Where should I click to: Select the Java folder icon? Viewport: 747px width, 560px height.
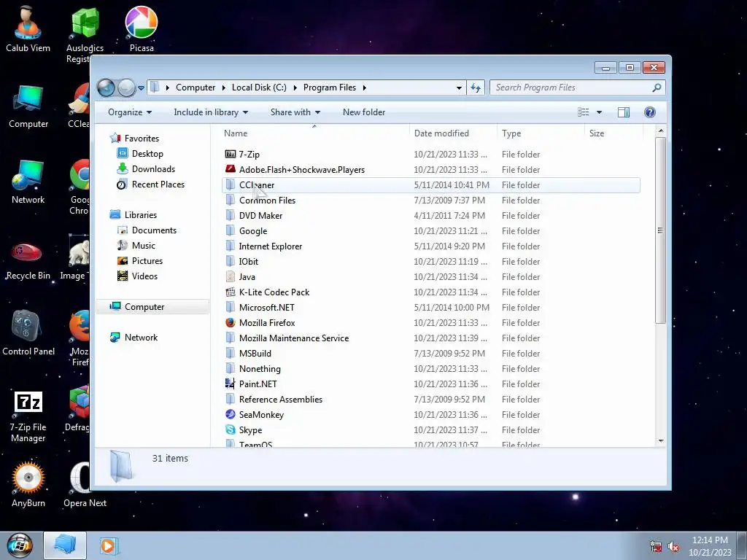pos(230,276)
